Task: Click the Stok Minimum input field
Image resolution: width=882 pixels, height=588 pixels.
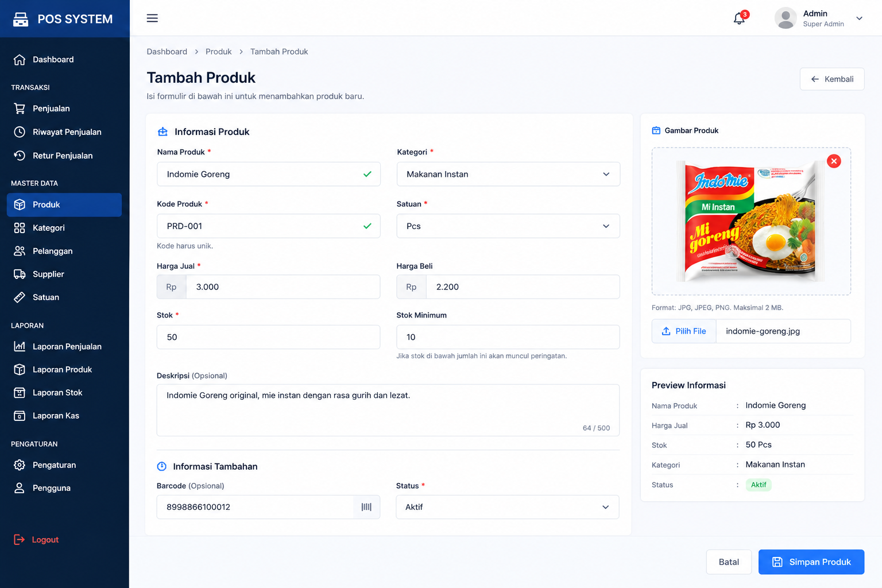Action: coord(508,337)
